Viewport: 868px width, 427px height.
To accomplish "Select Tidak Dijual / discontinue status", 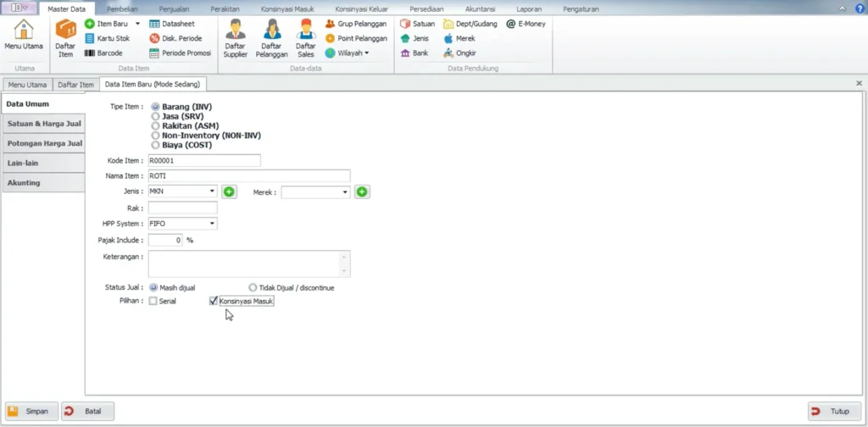I will tap(253, 288).
